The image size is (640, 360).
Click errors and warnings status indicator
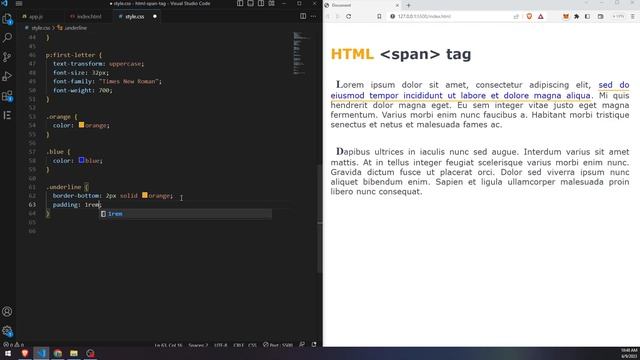14,344
